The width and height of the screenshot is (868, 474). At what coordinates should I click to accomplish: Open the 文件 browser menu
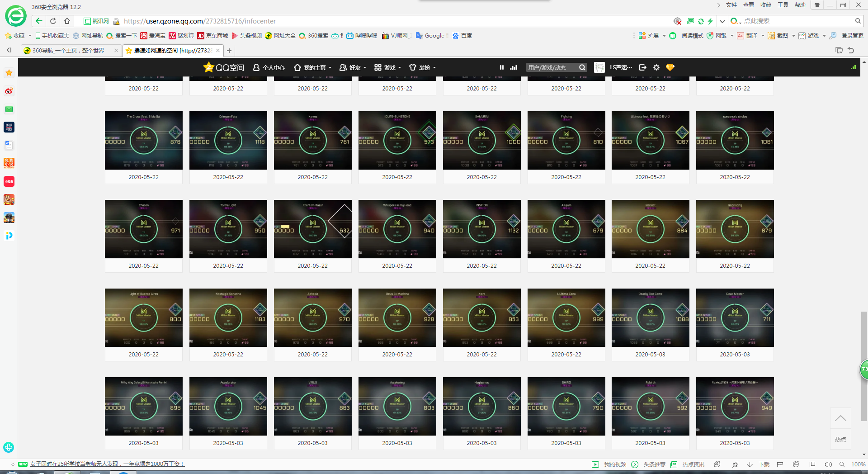point(731,5)
